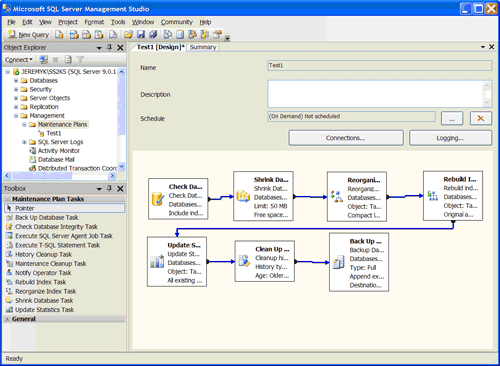Screen dimensions: 500x366
Task: Click into the Name field
Action: [x=379, y=66]
